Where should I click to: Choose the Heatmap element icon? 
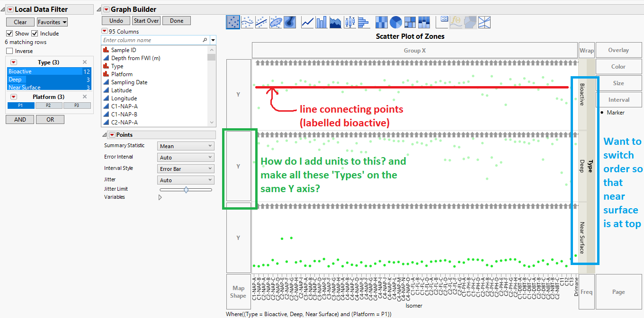pos(381,22)
